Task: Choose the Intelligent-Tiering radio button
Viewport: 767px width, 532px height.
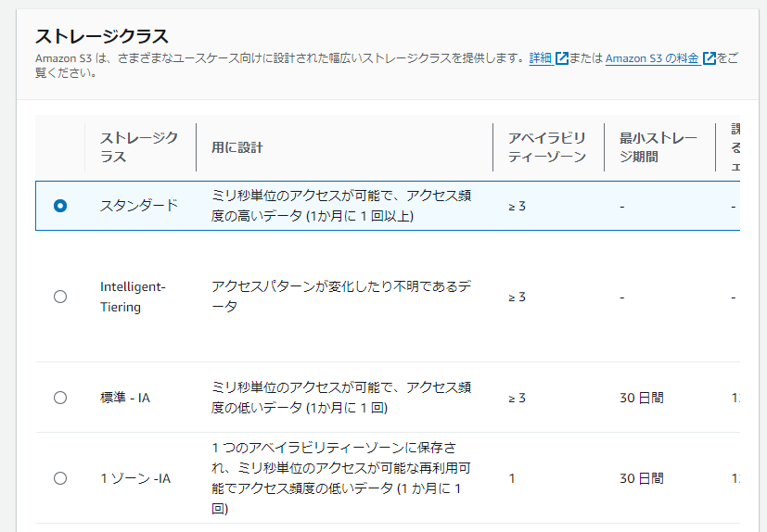Action: pyautogui.click(x=60, y=297)
